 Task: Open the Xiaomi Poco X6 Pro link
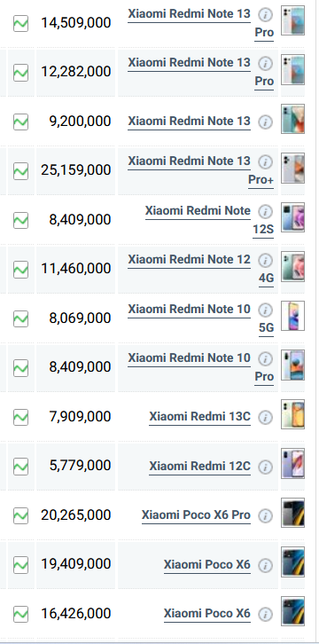coord(196,515)
